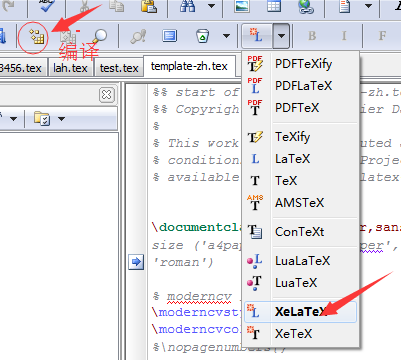The width and height of the screenshot is (401, 360).
Task: Click the magnifying glass preview icon
Action: [99, 36]
